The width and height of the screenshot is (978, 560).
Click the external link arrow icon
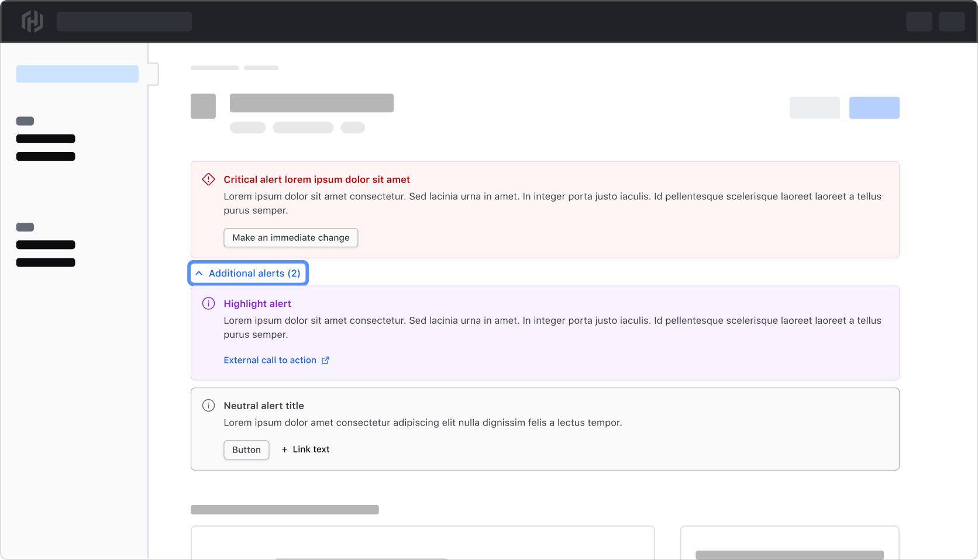point(326,361)
